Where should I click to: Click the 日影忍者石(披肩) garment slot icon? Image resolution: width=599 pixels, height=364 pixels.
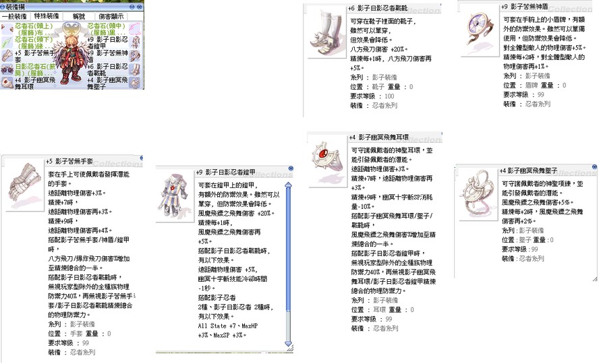(6, 69)
